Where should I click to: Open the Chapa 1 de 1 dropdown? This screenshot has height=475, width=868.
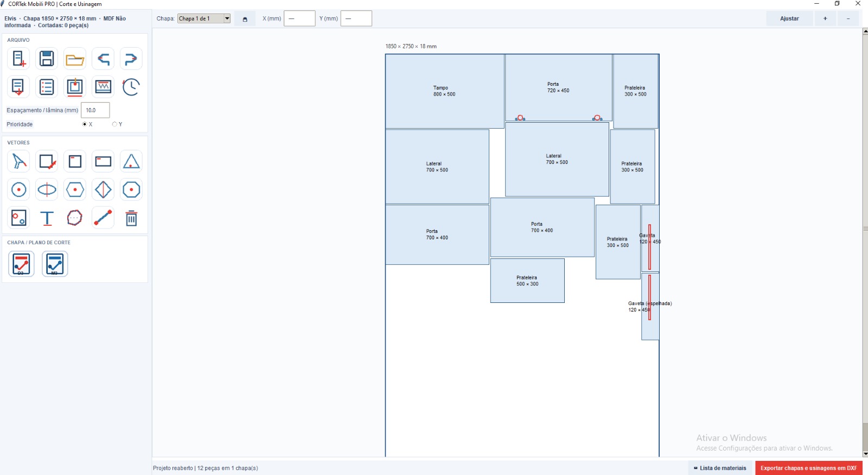click(204, 18)
